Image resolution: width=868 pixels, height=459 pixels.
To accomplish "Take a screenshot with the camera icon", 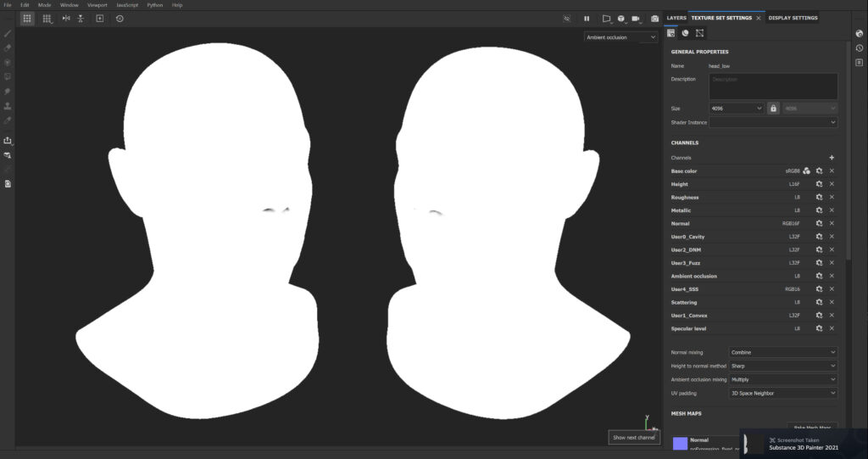I will tap(655, 19).
